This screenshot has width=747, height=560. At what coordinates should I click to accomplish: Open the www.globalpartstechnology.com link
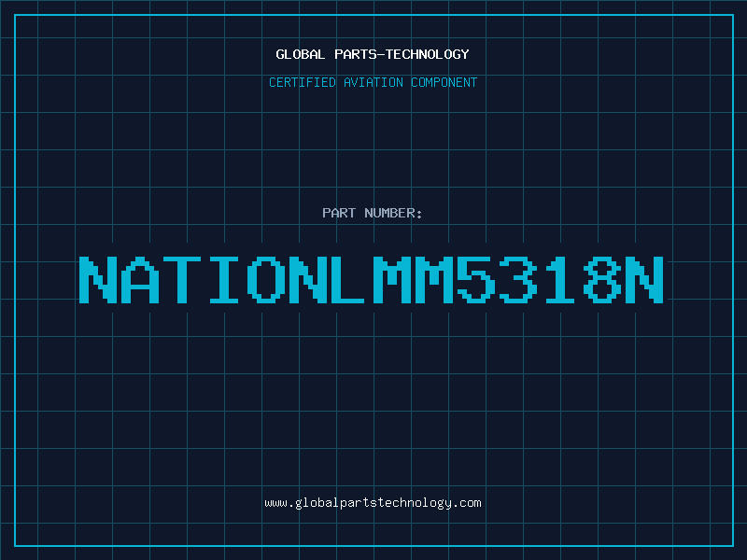point(373,503)
